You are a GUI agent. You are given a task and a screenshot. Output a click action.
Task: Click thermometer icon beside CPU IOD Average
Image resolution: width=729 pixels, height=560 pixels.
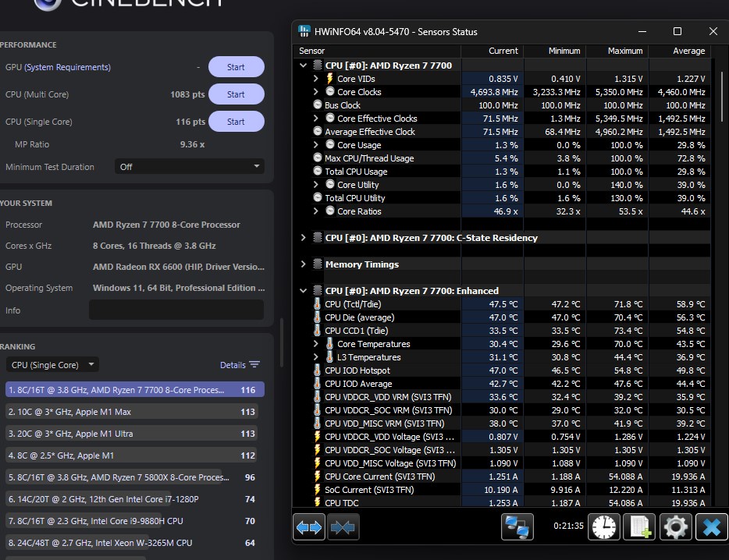[317, 384]
